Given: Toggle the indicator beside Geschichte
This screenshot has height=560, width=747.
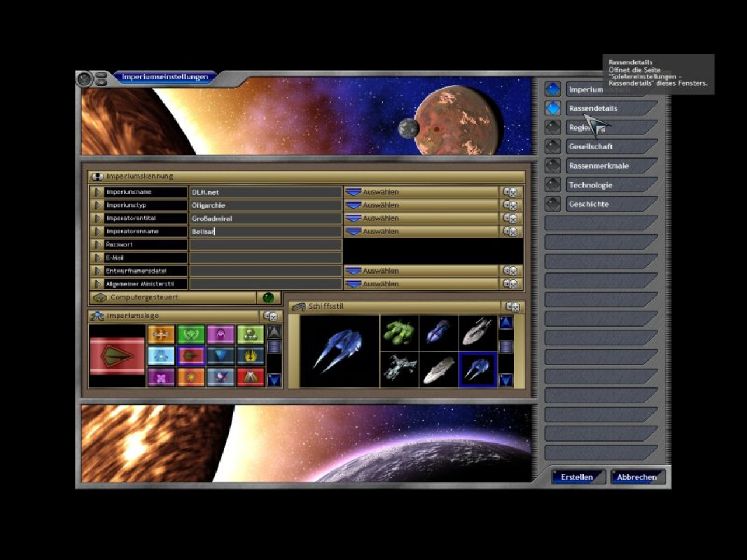Looking at the screenshot, I should click(553, 204).
